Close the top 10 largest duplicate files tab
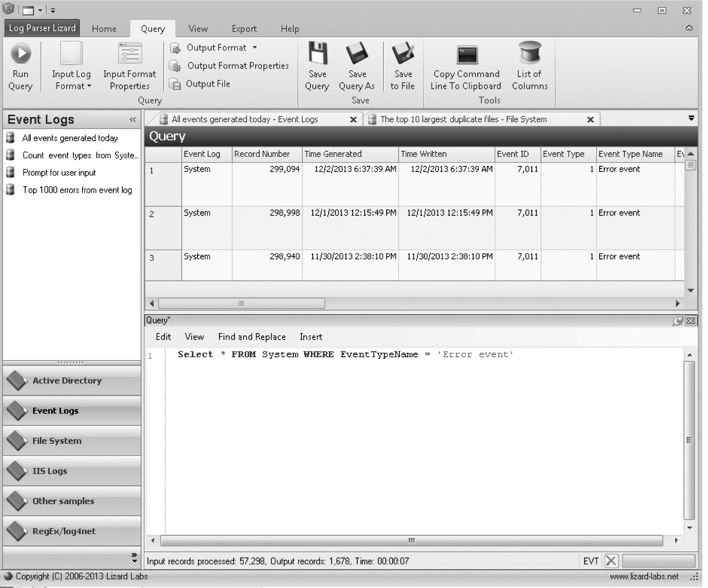 tap(590, 120)
